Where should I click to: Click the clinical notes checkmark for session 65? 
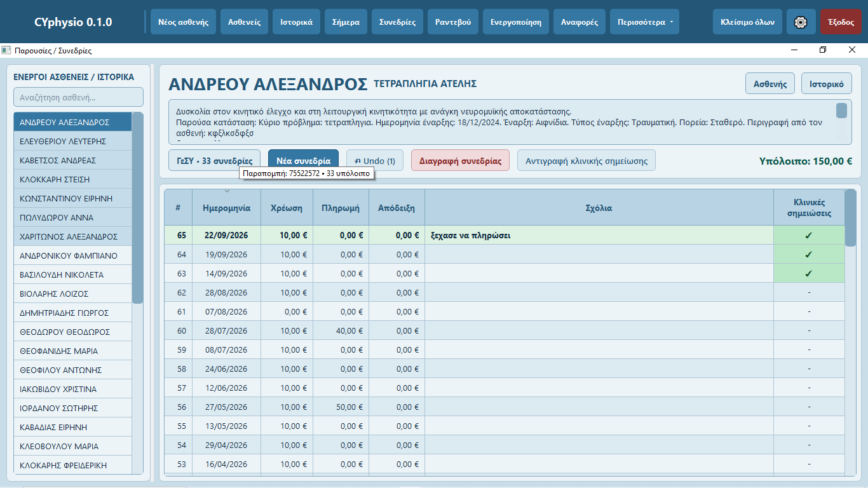coord(808,236)
